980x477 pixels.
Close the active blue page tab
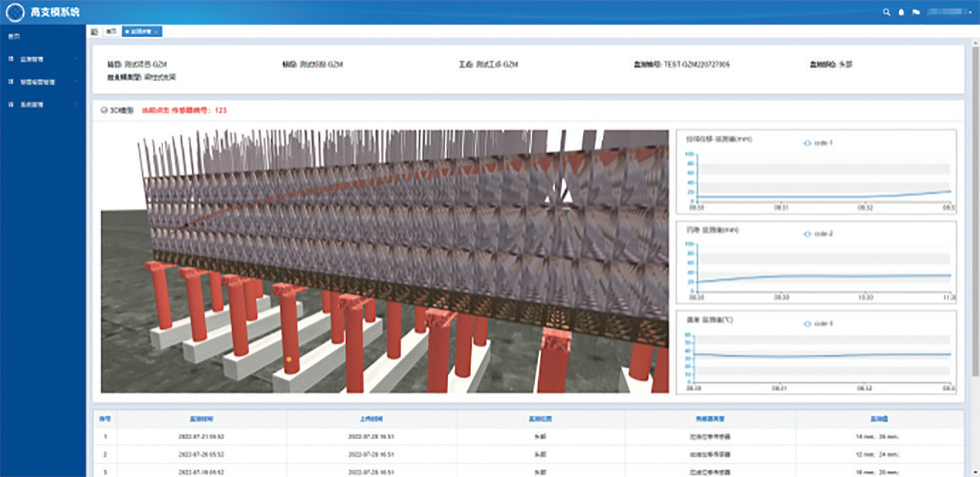coord(157,31)
